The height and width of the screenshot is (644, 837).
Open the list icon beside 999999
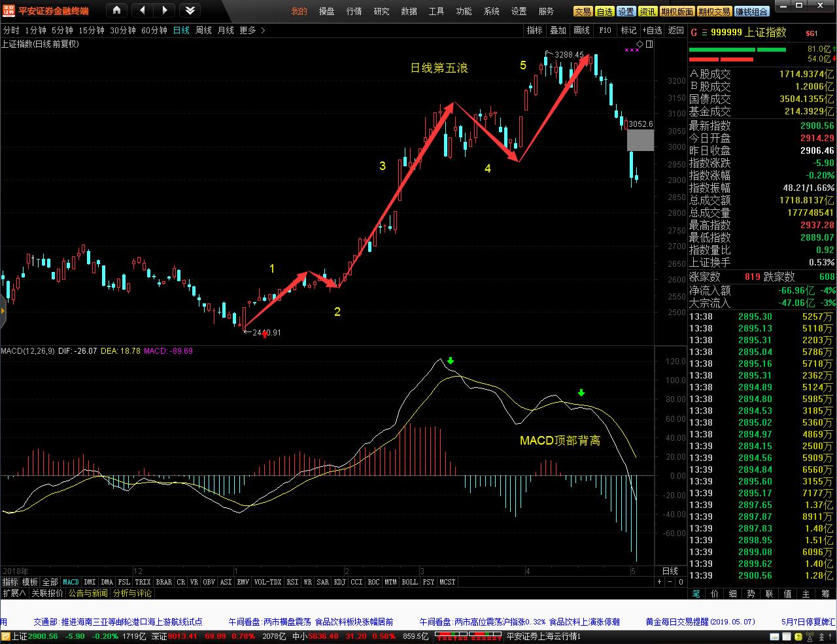coord(704,33)
